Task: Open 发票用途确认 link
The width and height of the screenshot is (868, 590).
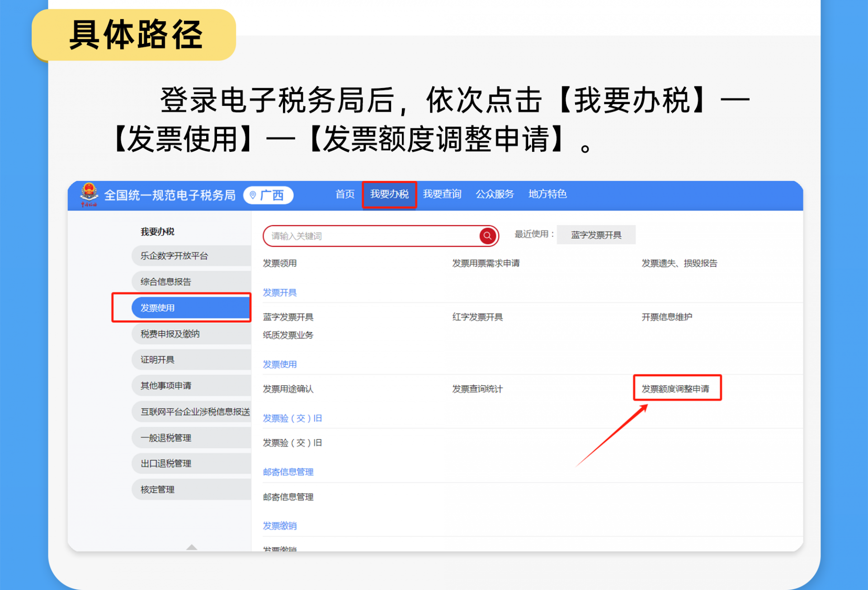Action: (288, 389)
